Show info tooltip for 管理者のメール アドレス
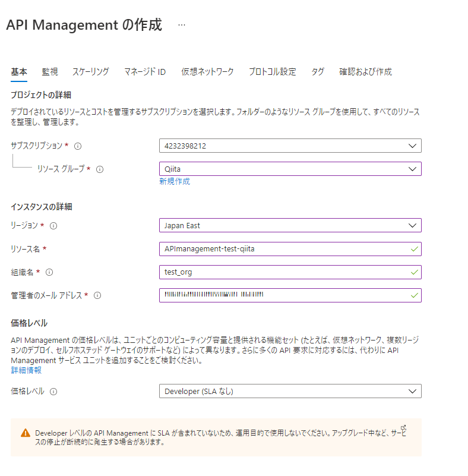Screen dimensions: 468x476 97,295
